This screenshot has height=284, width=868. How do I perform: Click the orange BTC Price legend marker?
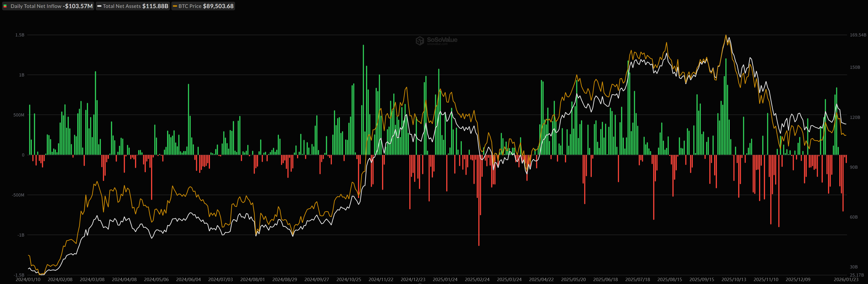[x=175, y=6]
